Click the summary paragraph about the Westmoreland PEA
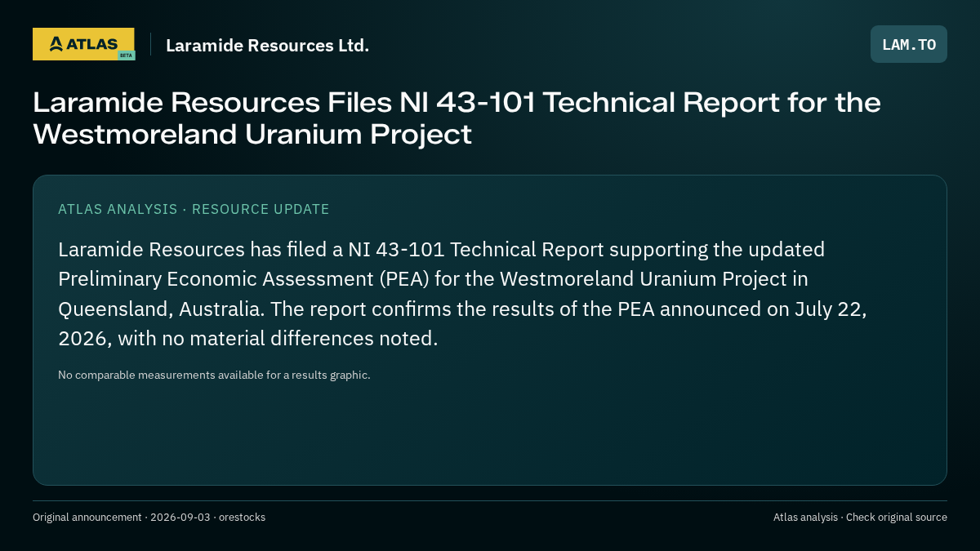Viewport: 980px width, 551px height. click(462, 294)
